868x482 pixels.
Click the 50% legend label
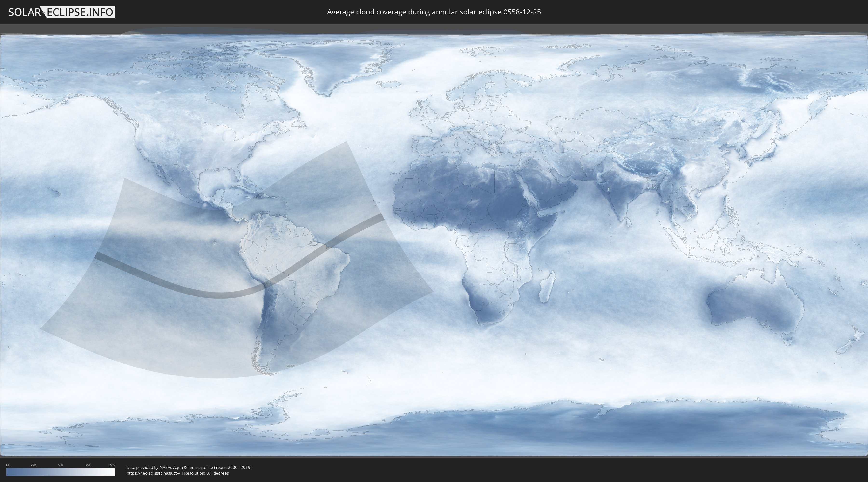point(61,465)
